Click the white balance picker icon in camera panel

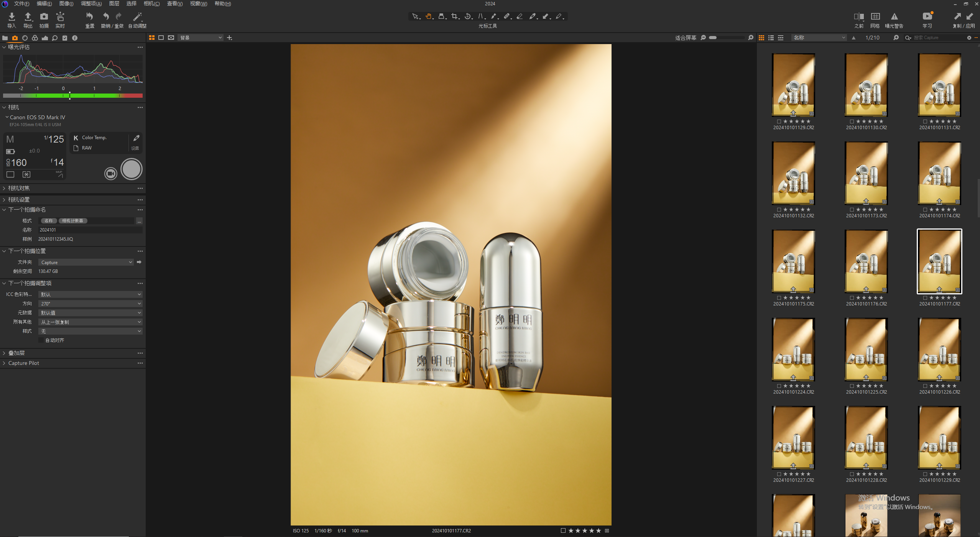click(136, 138)
